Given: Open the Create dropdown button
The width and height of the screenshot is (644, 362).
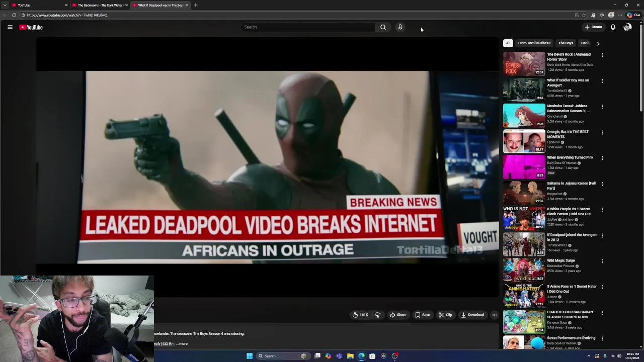Looking at the screenshot, I should (x=593, y=27).
